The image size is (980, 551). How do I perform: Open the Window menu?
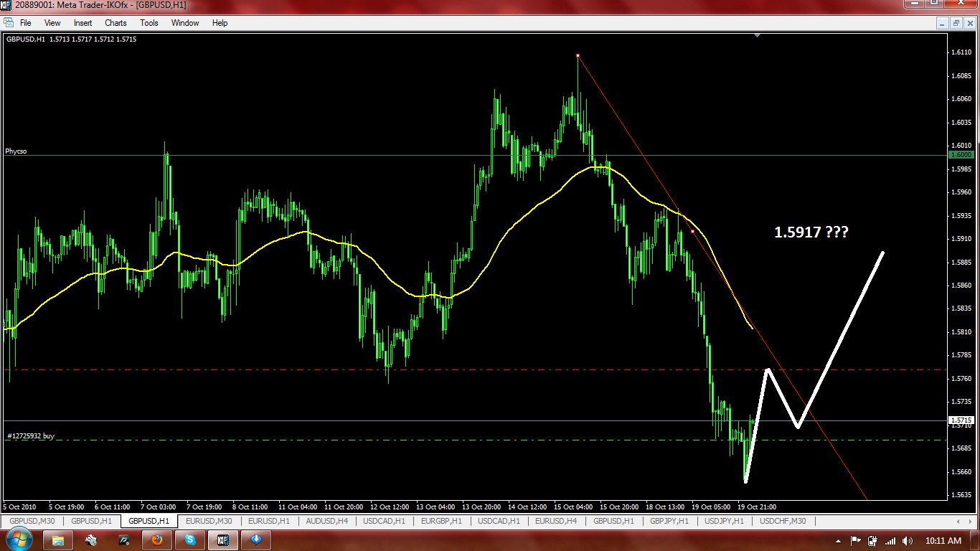[x=185, y=23]
